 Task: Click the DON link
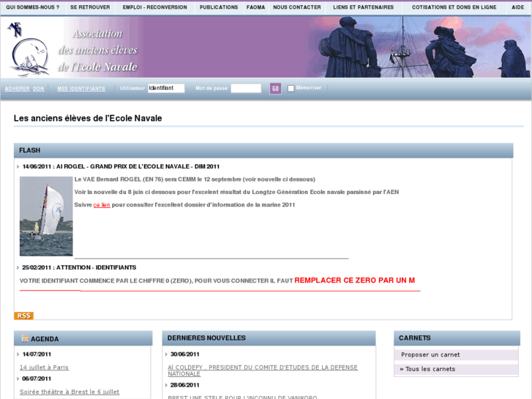(x=39, y=89)
